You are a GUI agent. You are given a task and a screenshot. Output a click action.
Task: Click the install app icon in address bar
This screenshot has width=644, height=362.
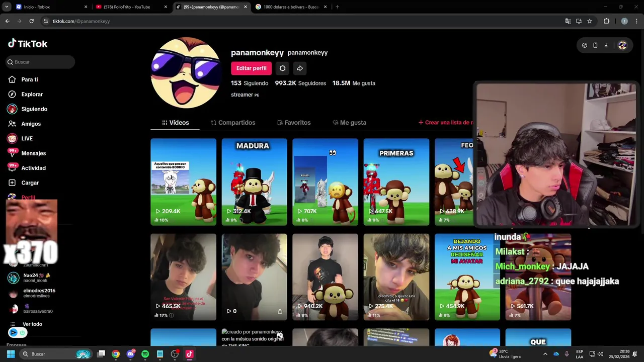tap(579, 21)
